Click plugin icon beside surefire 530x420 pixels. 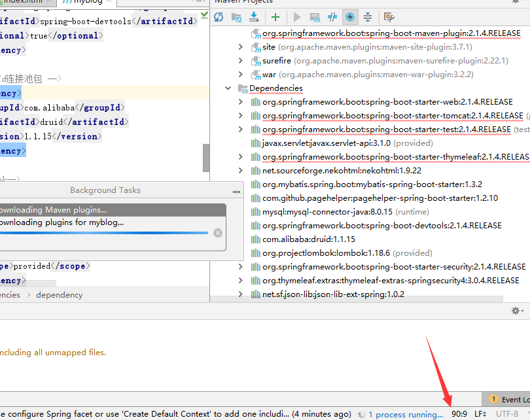click(x=256, y=61)
